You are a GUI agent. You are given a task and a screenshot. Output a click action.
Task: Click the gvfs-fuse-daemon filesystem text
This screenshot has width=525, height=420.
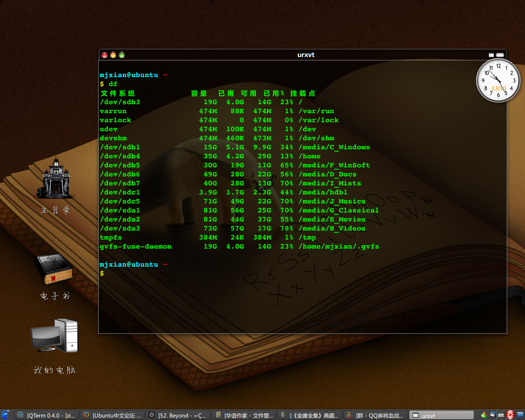click(x=136, y=247)
